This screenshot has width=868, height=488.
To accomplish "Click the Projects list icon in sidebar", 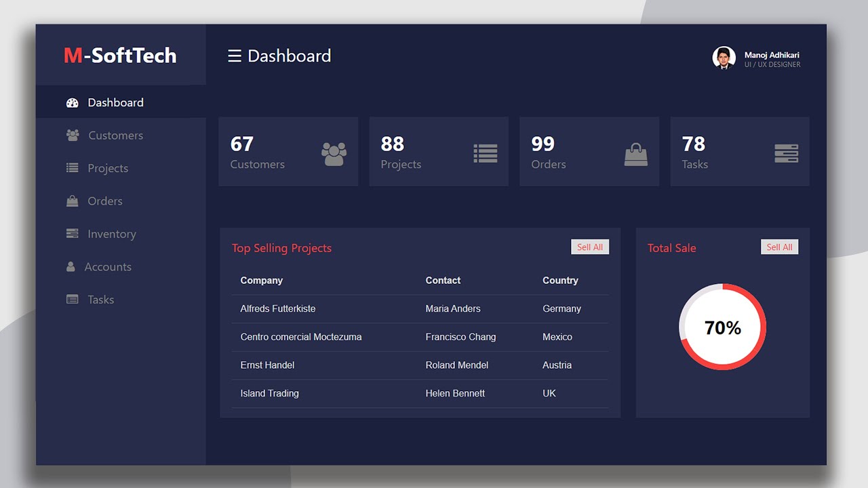I will pyautogui.click(x=72, y=168).
